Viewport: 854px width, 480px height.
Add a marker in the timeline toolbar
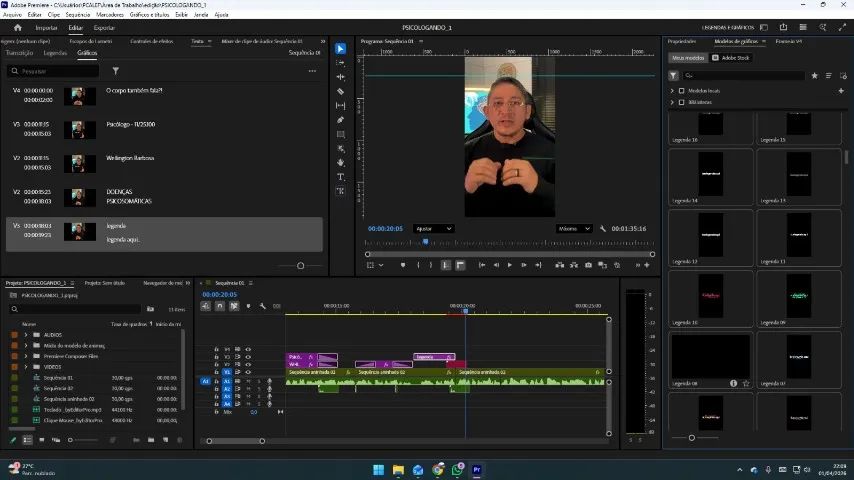click(248, 306)
